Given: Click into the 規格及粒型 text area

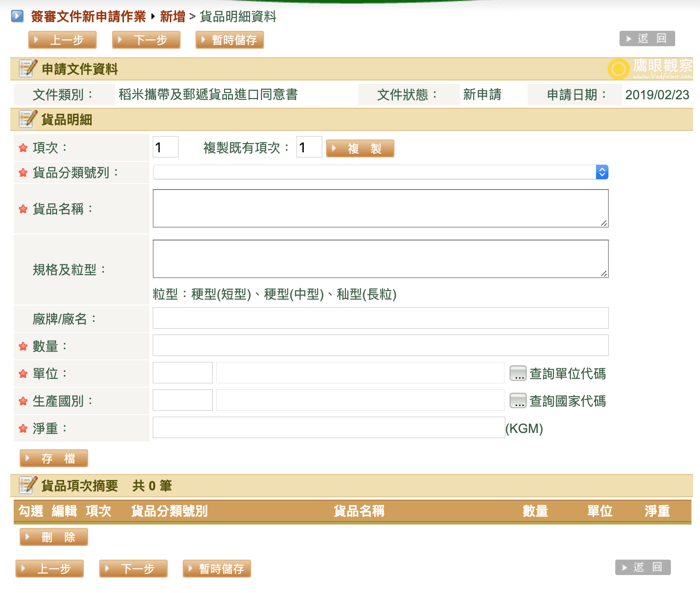Looking at the screenshot, I should pyautogui.click(x=381, y=259).
